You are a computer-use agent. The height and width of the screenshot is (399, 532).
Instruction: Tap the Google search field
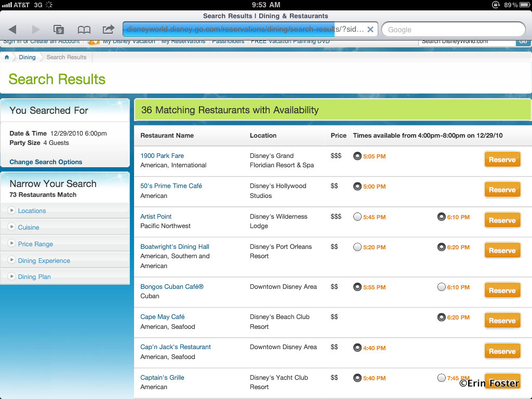[x=453, y=30]
